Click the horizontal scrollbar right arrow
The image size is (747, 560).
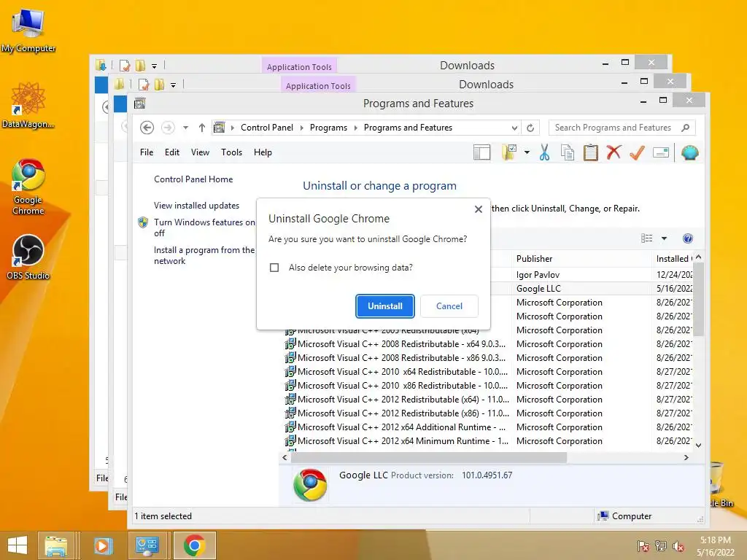(686, 457)
